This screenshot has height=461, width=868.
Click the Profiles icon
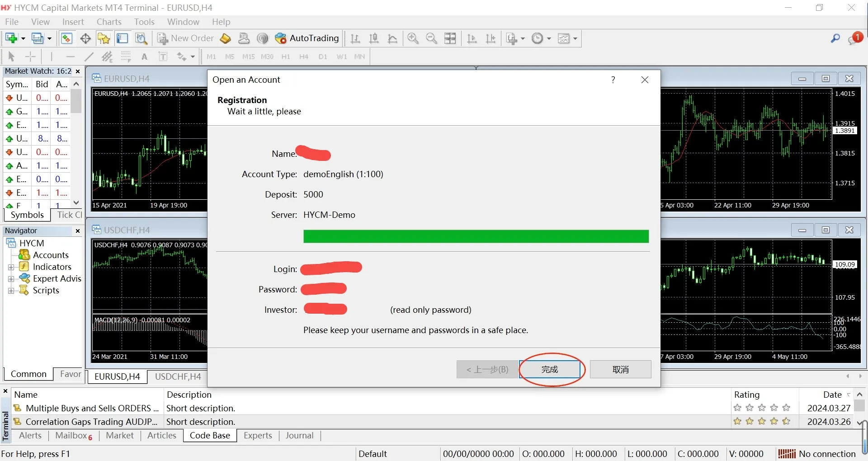tap(38, 38)
